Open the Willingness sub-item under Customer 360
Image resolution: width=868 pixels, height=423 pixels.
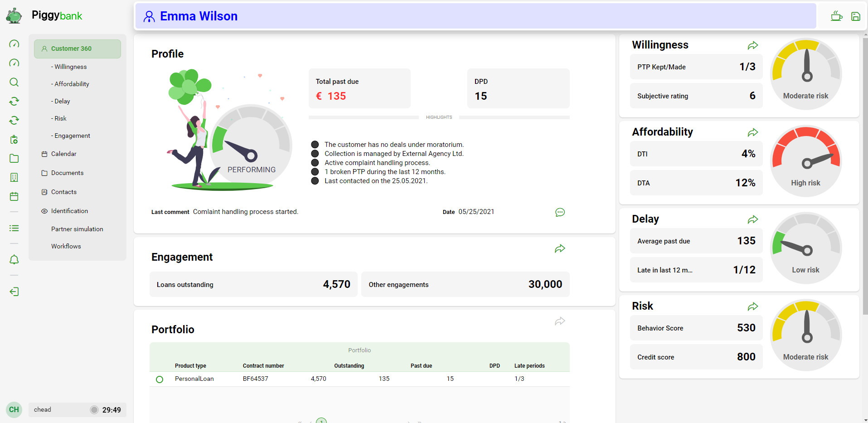(69, 67)
